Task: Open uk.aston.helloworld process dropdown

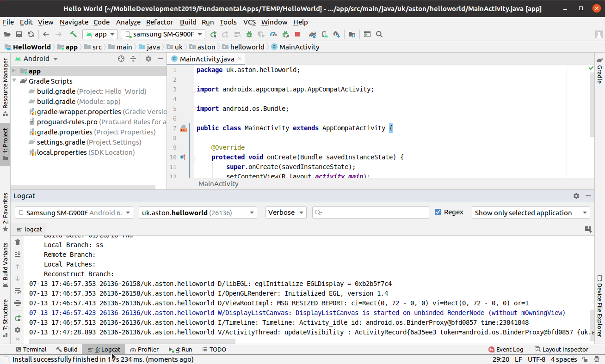Action: pos(198,212)
